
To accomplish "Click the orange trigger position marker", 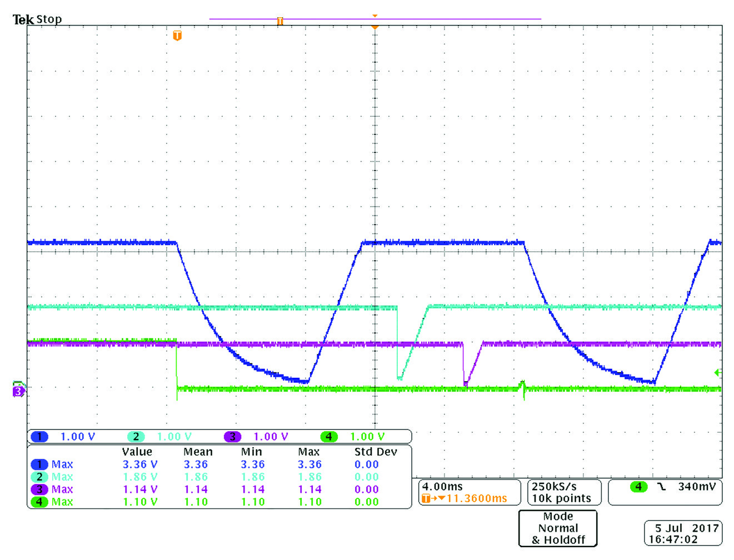I will point(177,34).
